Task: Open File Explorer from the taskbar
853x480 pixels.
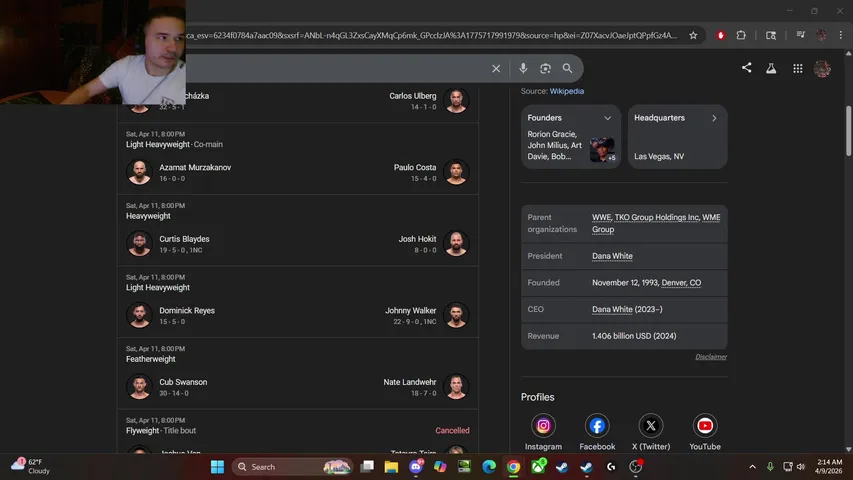Action: (x=391, y=467)
